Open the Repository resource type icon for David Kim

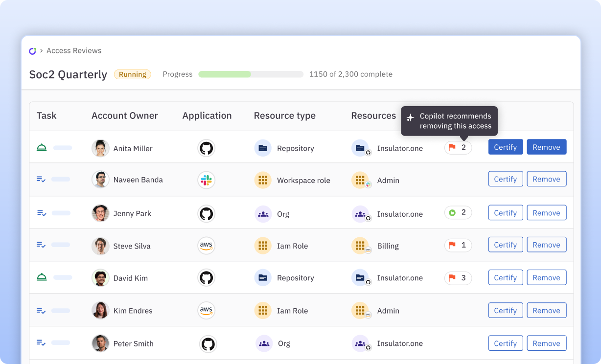pyautogui.click(x=263, y=277)
